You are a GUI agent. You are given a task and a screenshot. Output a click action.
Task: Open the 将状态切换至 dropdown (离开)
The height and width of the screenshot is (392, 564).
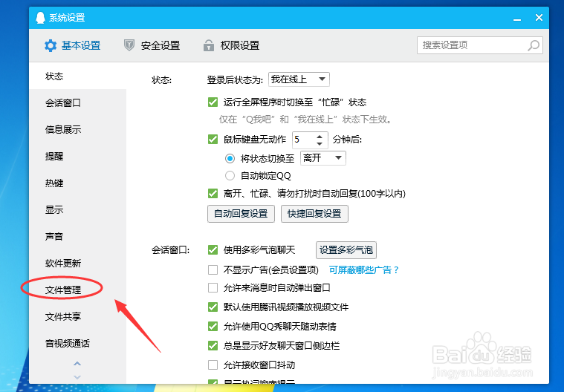323,158
